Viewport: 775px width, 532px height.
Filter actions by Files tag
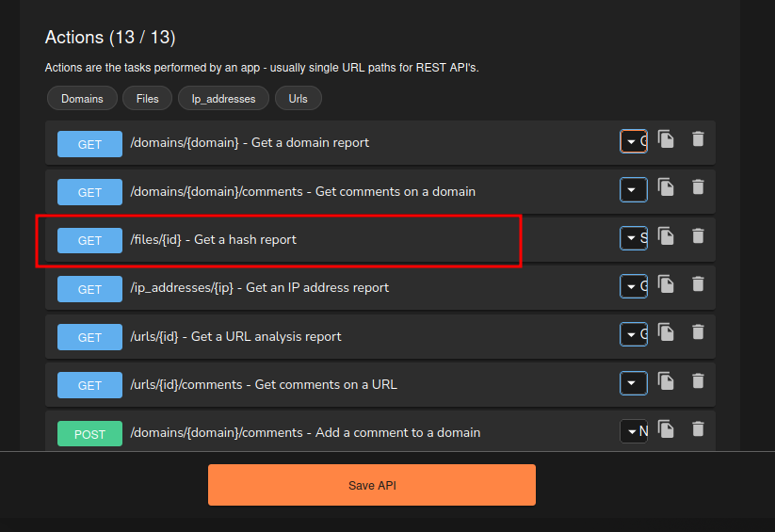click(147, 98)
